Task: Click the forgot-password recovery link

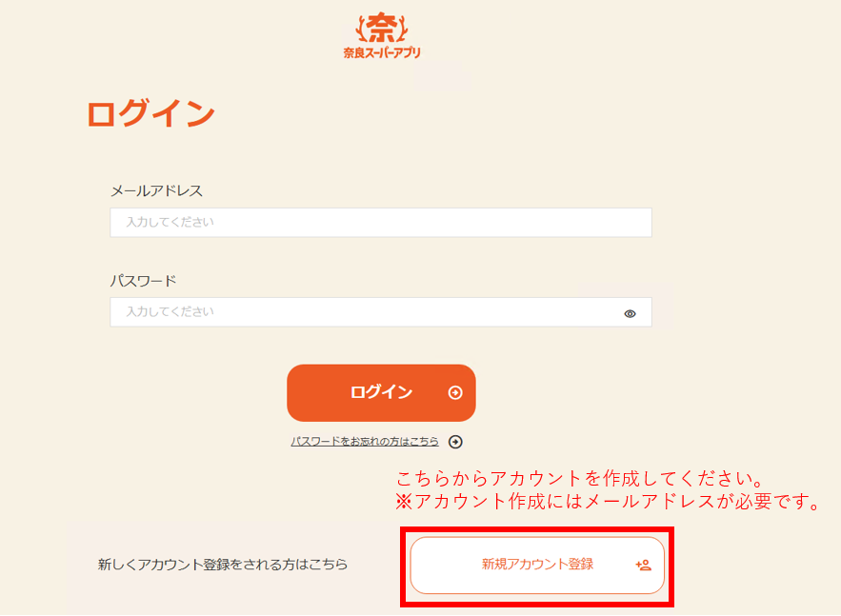Action: click(365, 441)
